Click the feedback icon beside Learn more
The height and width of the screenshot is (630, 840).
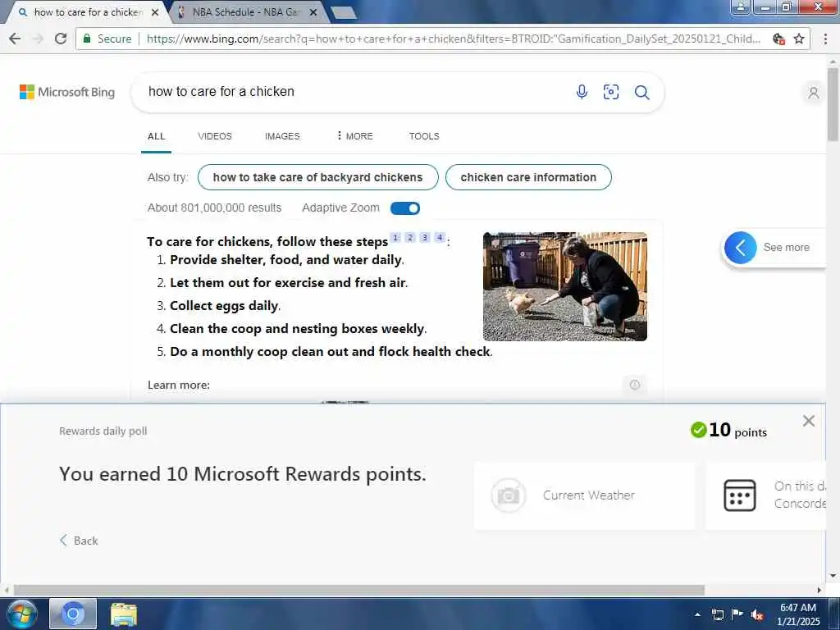635,385
